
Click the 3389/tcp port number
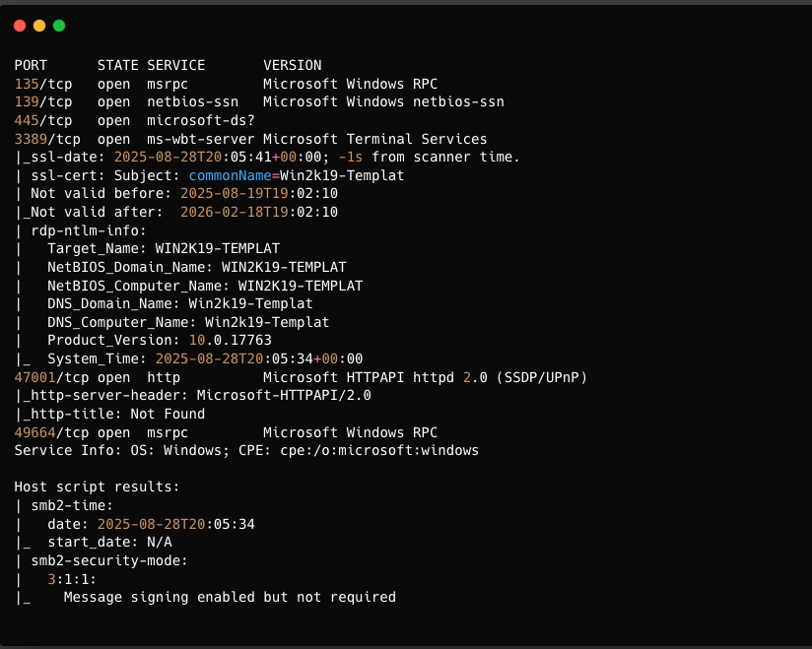(x=32, y=139)
